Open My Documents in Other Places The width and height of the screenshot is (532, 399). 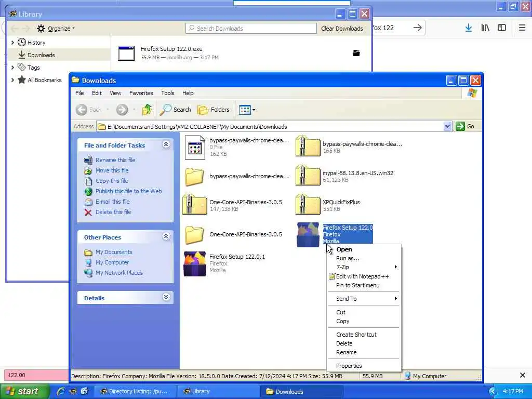[114, 252]
